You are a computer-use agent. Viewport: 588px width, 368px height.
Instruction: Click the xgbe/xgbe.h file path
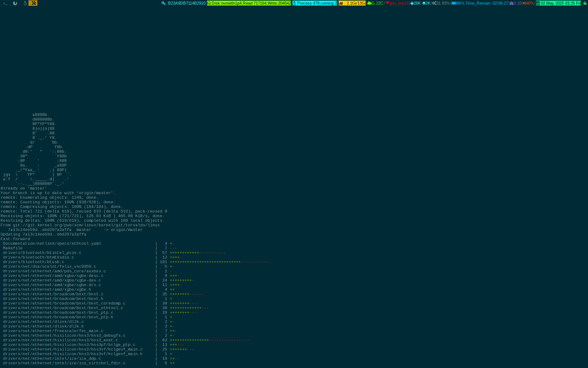coord(47,289)
